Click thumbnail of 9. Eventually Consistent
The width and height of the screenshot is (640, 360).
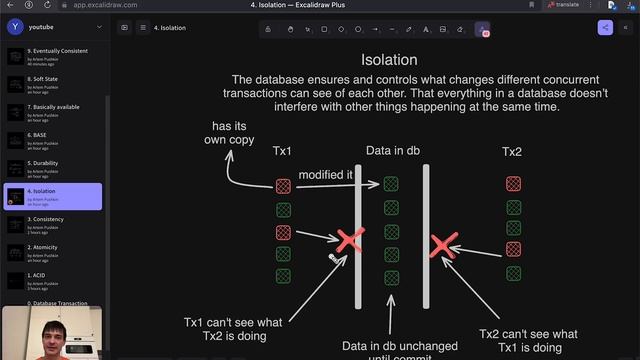coord(16,57)
